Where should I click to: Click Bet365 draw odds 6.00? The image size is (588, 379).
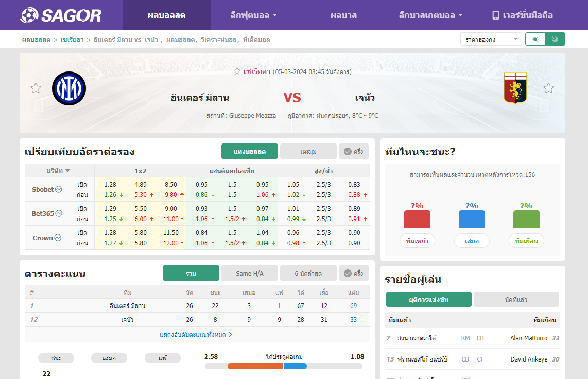(141, 219)
